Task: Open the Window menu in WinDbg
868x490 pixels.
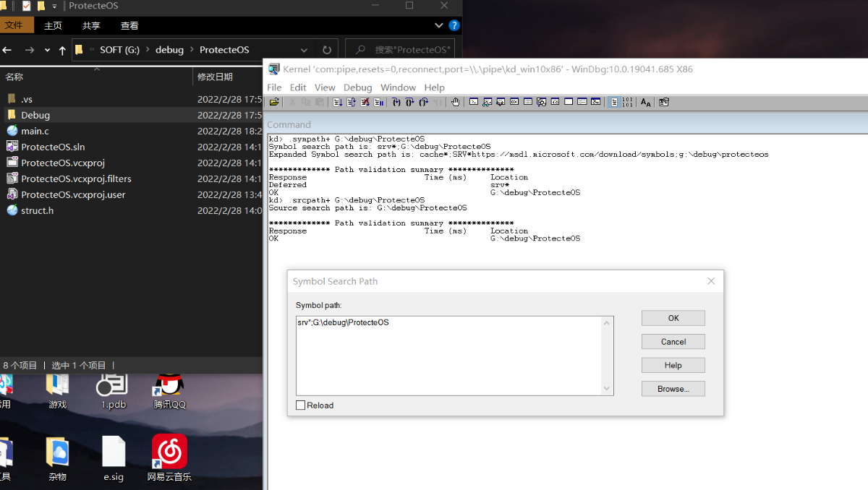Action: point(398,87)
